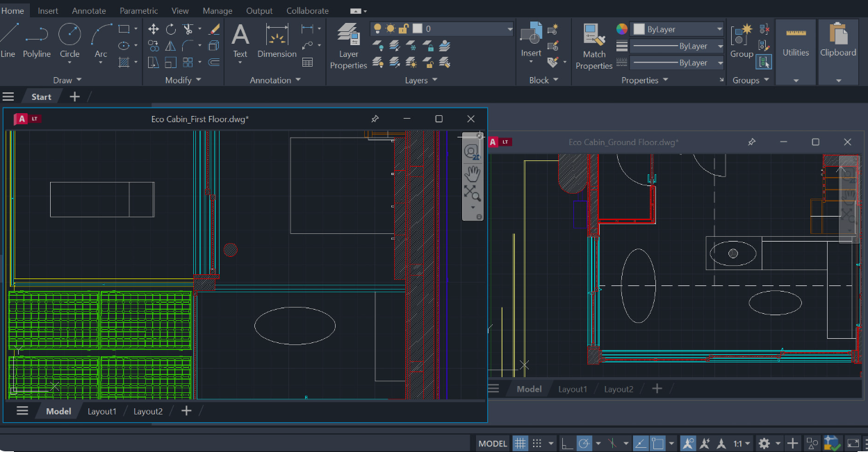868x452 pixels.
Task: Expand the Clipboard panel
Action: 838,81
